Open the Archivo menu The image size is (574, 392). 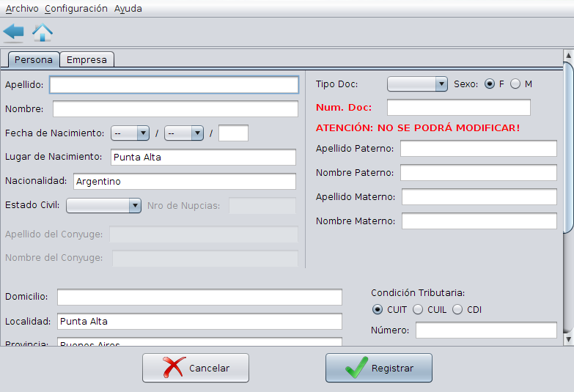click(22, 9)
